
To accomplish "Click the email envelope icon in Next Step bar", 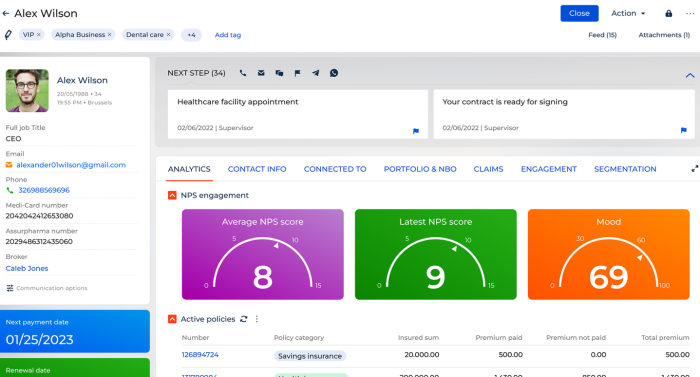I will pyautogui.click(x=261, y=73).
